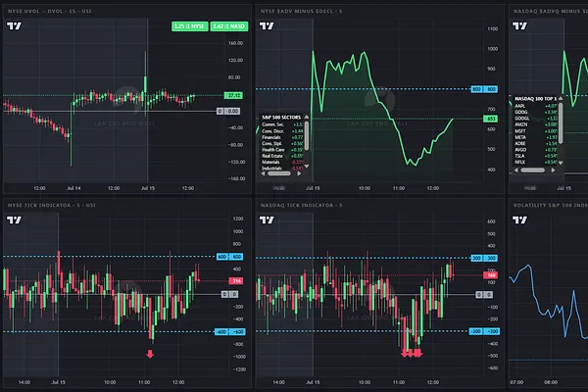Click the NYSE $ADV MINUS $DECL chart title

coord(301,11)
